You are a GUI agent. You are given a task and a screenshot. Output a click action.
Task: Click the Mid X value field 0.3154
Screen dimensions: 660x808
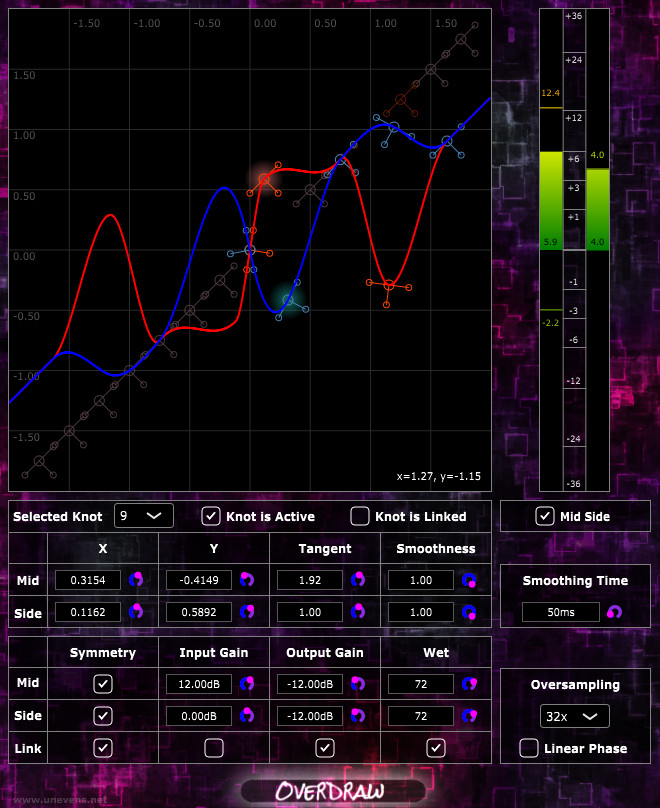pos(88,580)
